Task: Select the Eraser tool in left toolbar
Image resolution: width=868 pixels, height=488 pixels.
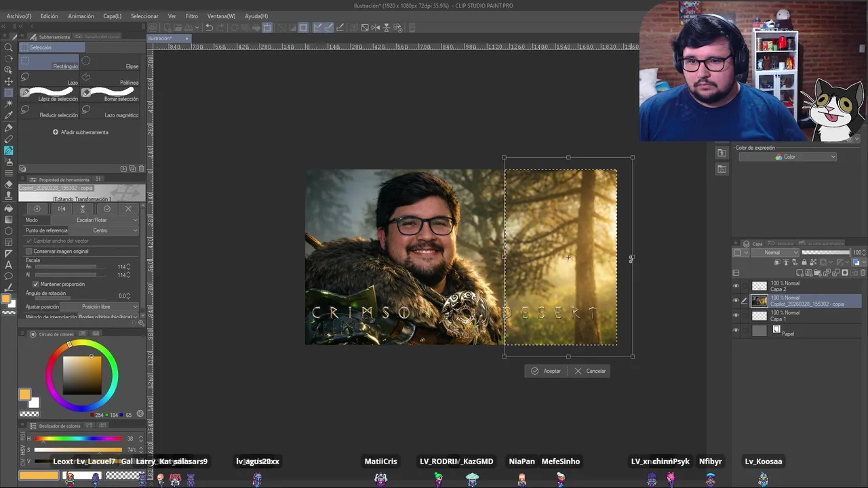Action: click(9, 184)
